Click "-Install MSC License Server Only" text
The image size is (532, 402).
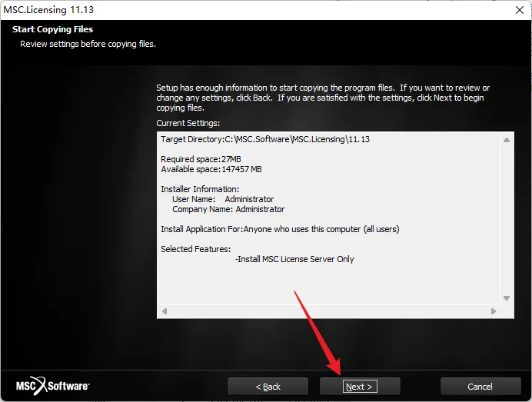(294, 259)
